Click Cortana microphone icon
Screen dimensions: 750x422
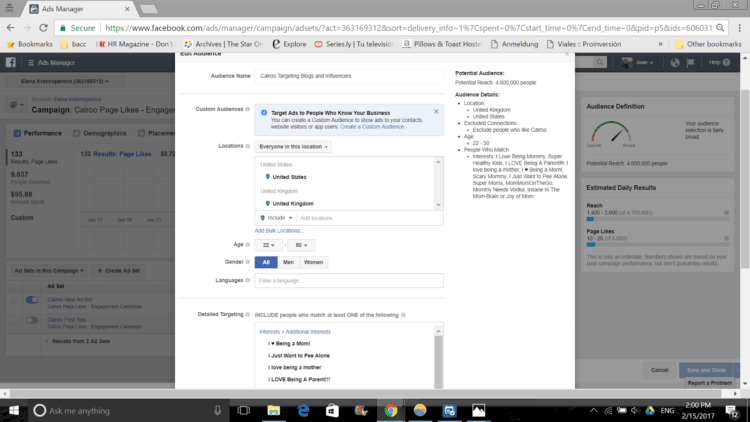(217, 411)
